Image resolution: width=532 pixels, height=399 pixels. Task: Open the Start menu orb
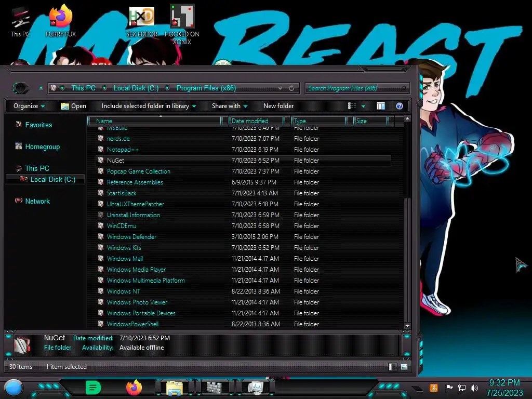tap(14, 388)
